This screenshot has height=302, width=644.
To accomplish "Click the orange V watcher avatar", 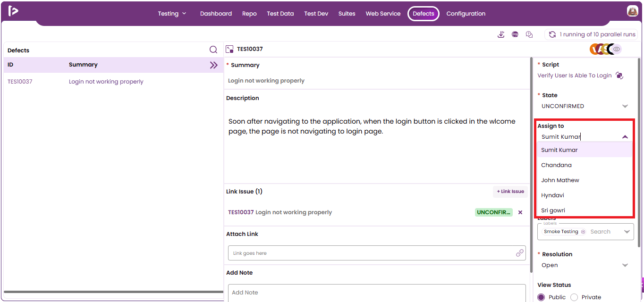I will [594, 49].
